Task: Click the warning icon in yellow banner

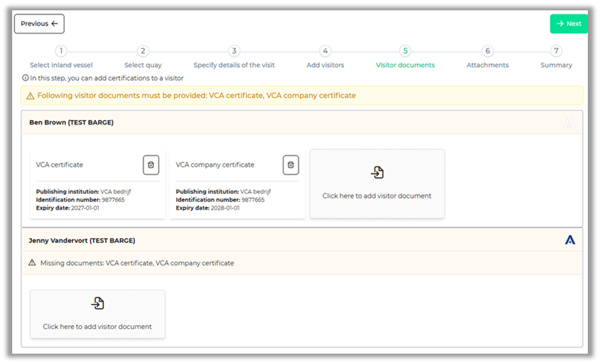Action: [30, 96]
